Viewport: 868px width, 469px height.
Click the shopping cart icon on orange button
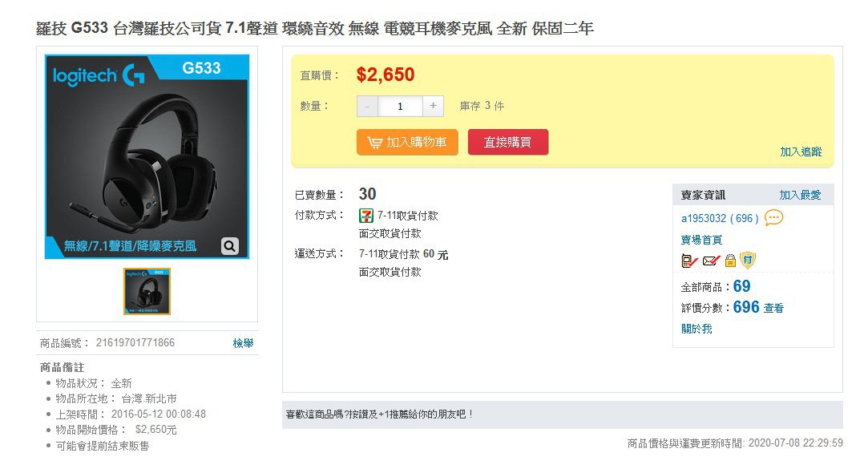click(374, 143)
